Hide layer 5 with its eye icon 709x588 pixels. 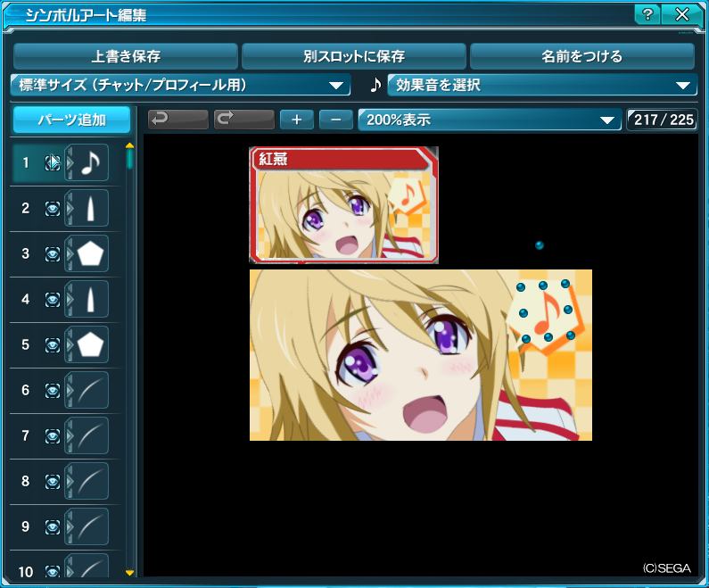[53, 345]
